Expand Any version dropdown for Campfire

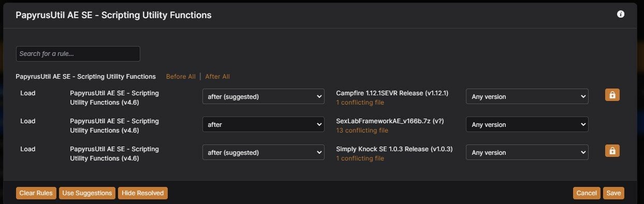(x=527, y=96)
